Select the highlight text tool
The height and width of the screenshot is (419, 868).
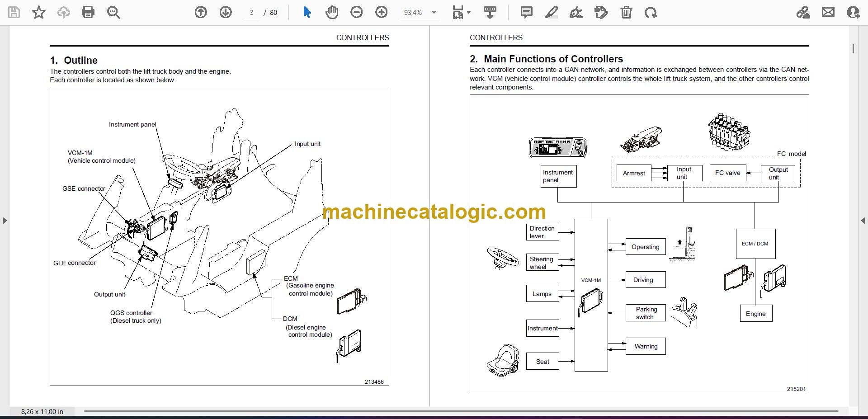pyautogui.click(x=551, y=12)
